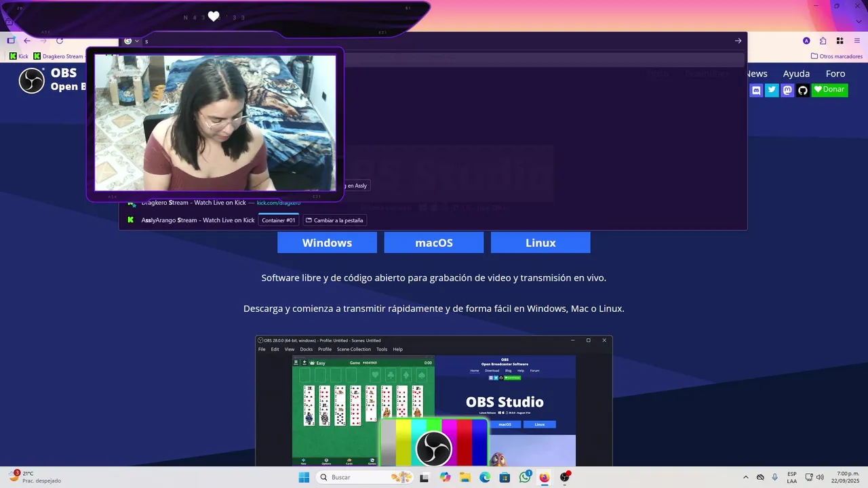Open Microsoft Store from the taskbar
Image resolution: width=868 pixels, height=488 pixels.
(505, 477)
